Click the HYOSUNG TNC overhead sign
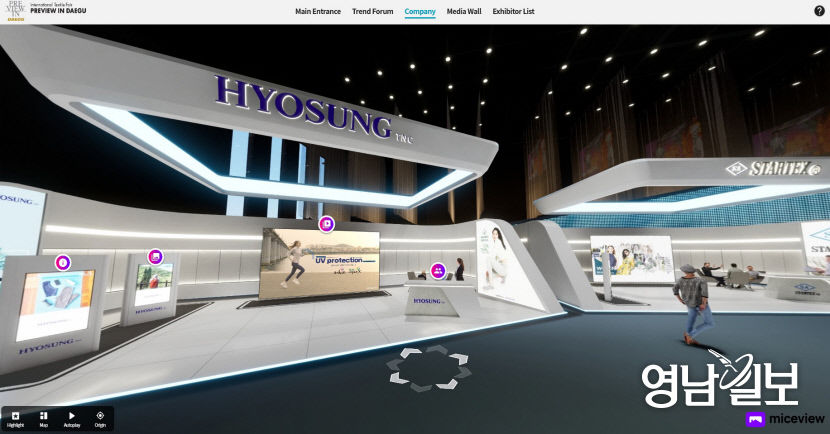The width and height of the screenshot is (830, 434). 312,110
